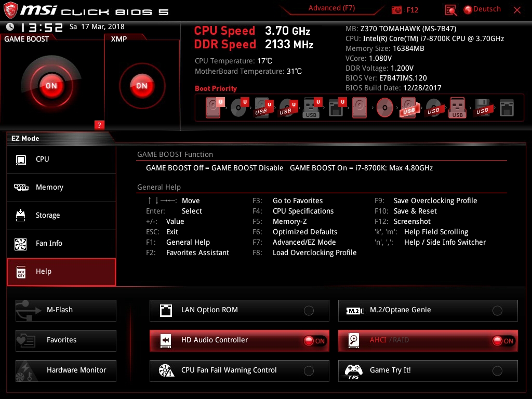The width and height of the screenshot is (532, 399).
Task: Click the MSI dragon shield logo
Action: (10, 10)
